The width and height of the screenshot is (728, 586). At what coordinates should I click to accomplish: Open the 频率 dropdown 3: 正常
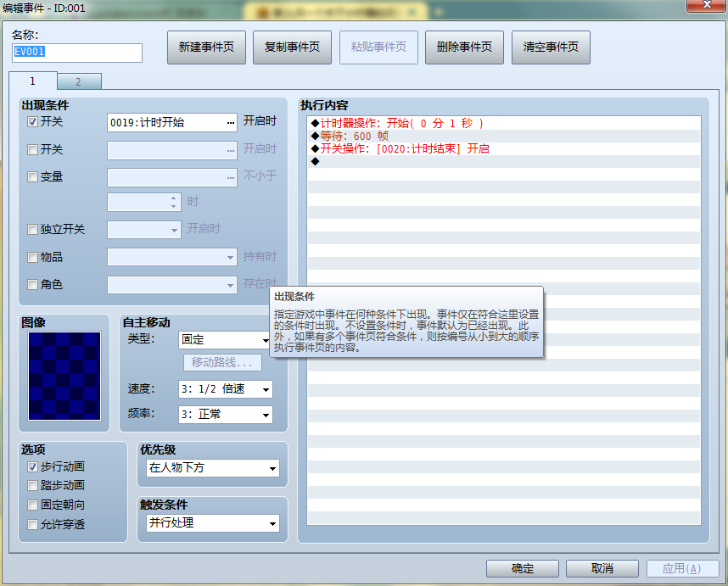(x=225, y=415)
